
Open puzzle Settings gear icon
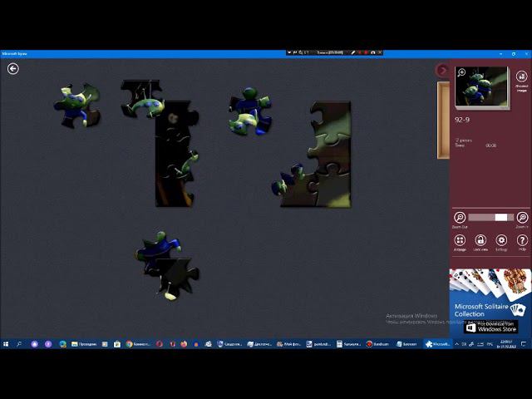pos(501,240)
